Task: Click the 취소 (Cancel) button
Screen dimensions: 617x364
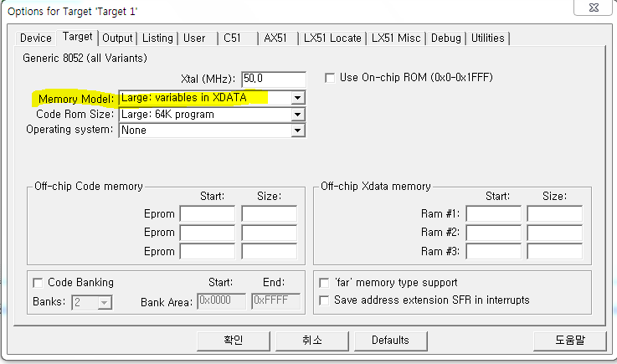Action: (x=312, y=341)
